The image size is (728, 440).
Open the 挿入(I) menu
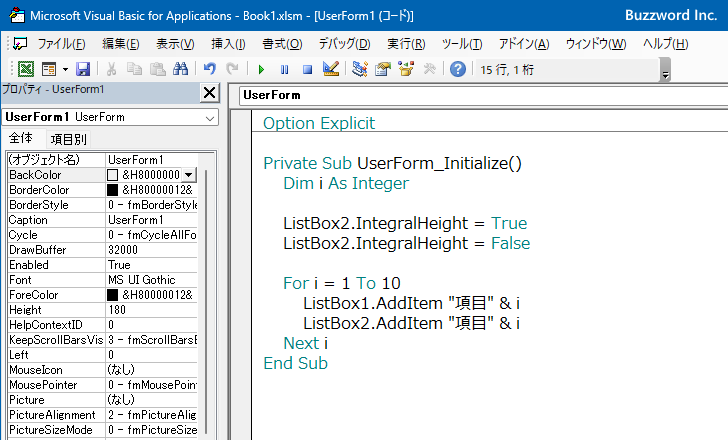[x=228, y=44]
